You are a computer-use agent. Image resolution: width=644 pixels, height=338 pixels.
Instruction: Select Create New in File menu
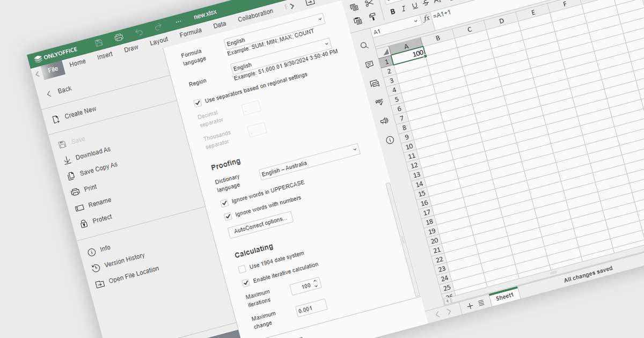tap(80, 112)
